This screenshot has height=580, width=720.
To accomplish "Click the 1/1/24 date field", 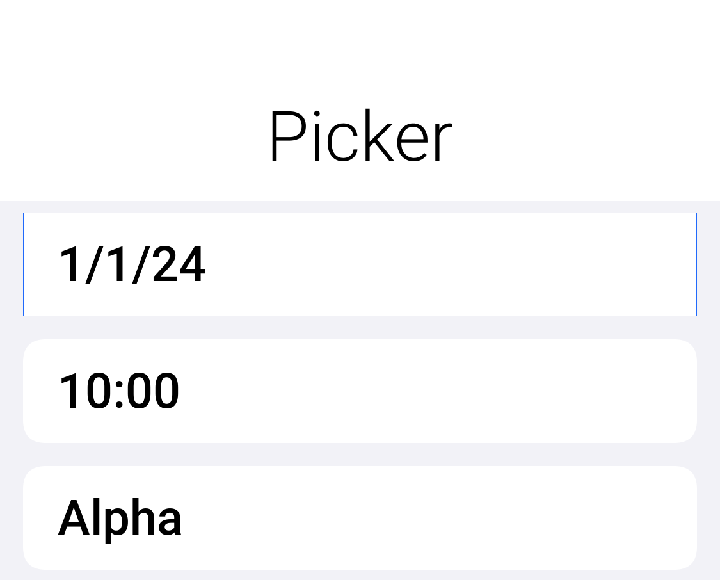I will 360,265.
